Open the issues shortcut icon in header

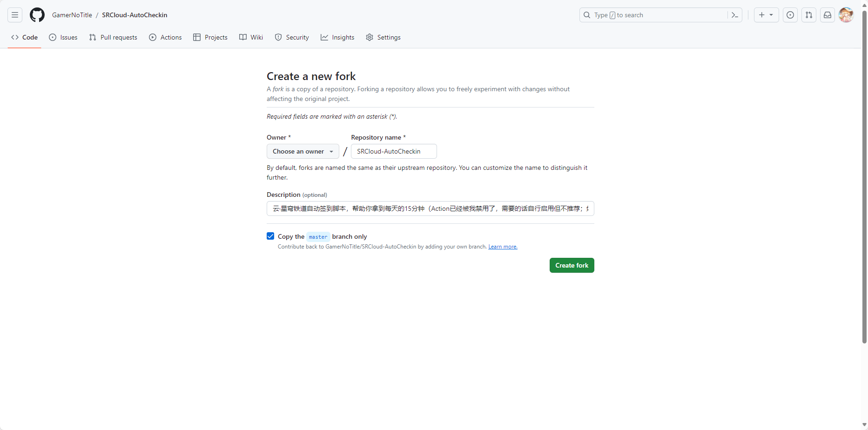click(790, 15)
